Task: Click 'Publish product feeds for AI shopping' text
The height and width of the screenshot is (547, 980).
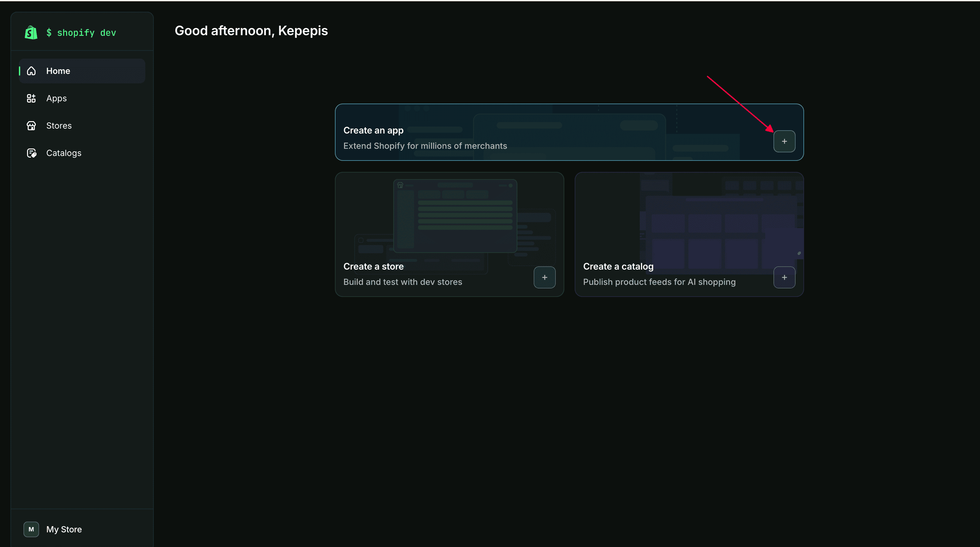Action: coord(659,282)
